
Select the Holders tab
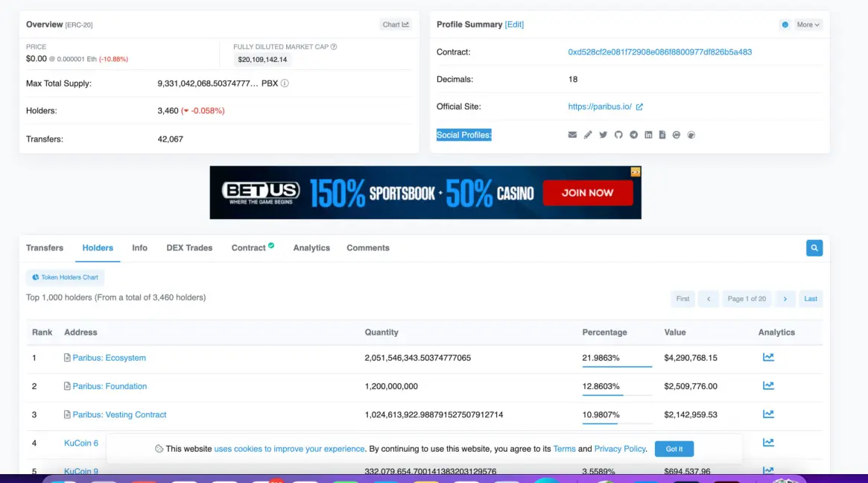pos(98,247)
